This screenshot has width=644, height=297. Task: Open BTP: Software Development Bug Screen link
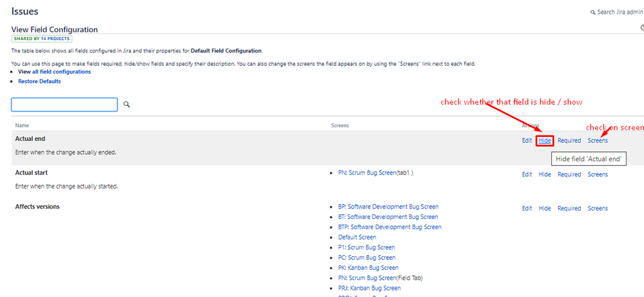(390, 227)
